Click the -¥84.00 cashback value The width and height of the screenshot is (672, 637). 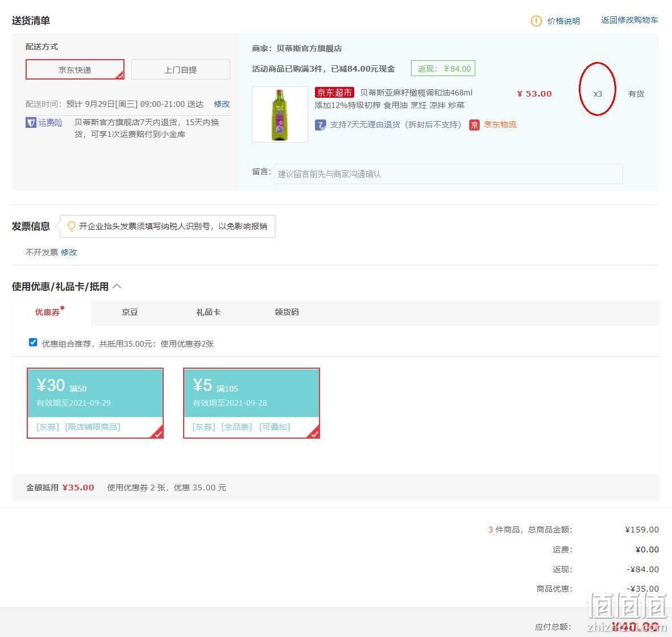coord(643,569)
